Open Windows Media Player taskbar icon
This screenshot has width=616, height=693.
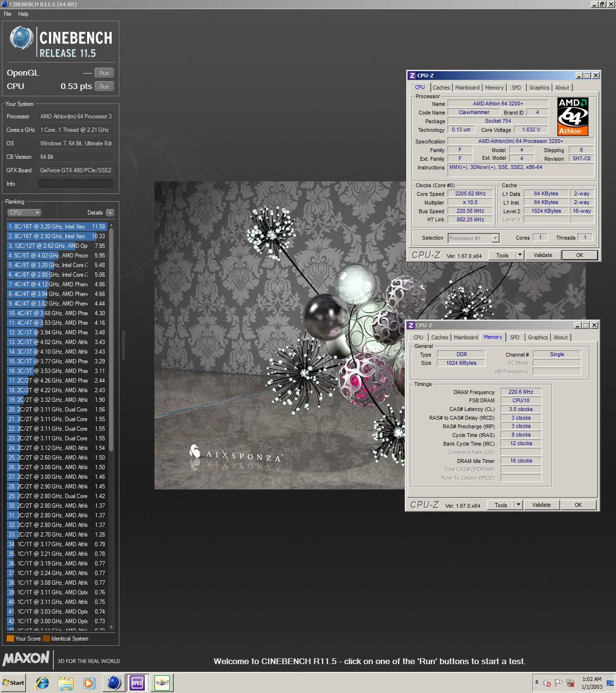coord(90,682)
